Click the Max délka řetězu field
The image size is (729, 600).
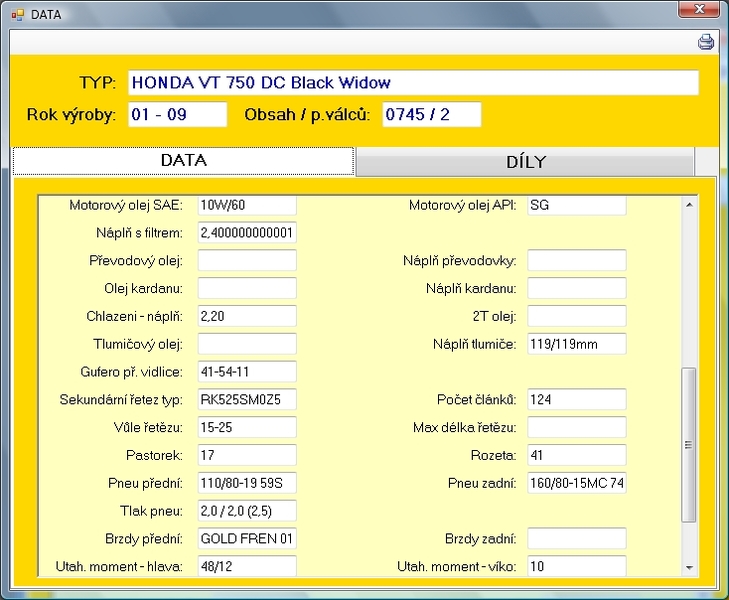tap(577, 427)
